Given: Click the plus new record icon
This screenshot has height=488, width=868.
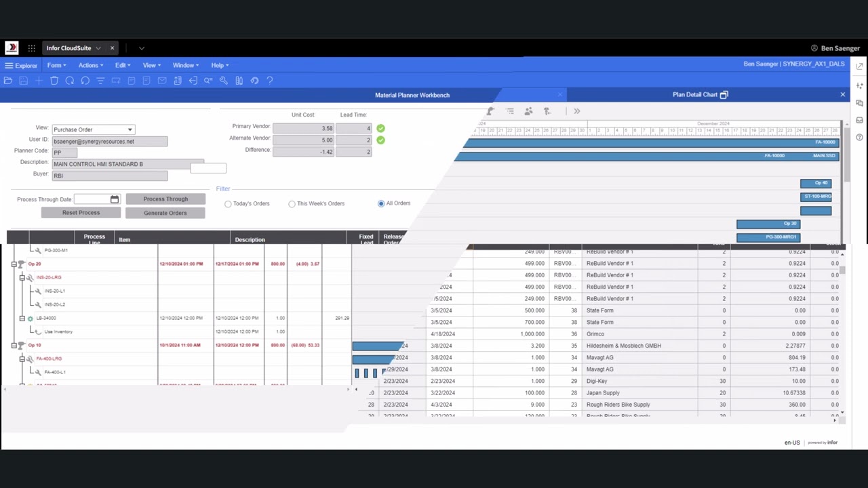Looking at the screenshot, I should (x=39, y=81).
